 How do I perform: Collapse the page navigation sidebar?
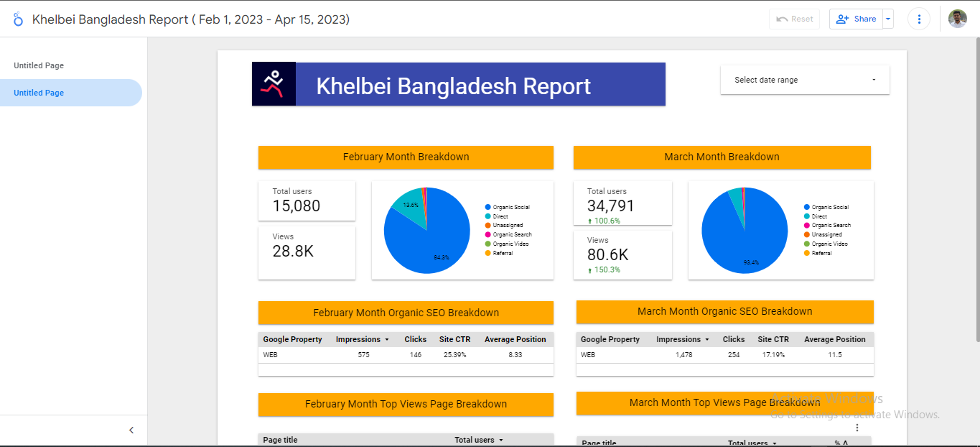click(131, 430)
